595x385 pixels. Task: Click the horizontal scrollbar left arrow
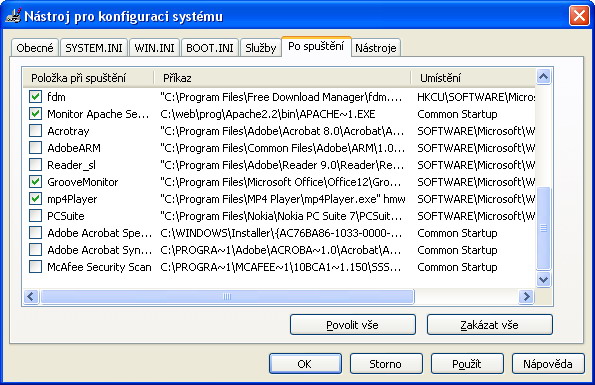(31, 296)
